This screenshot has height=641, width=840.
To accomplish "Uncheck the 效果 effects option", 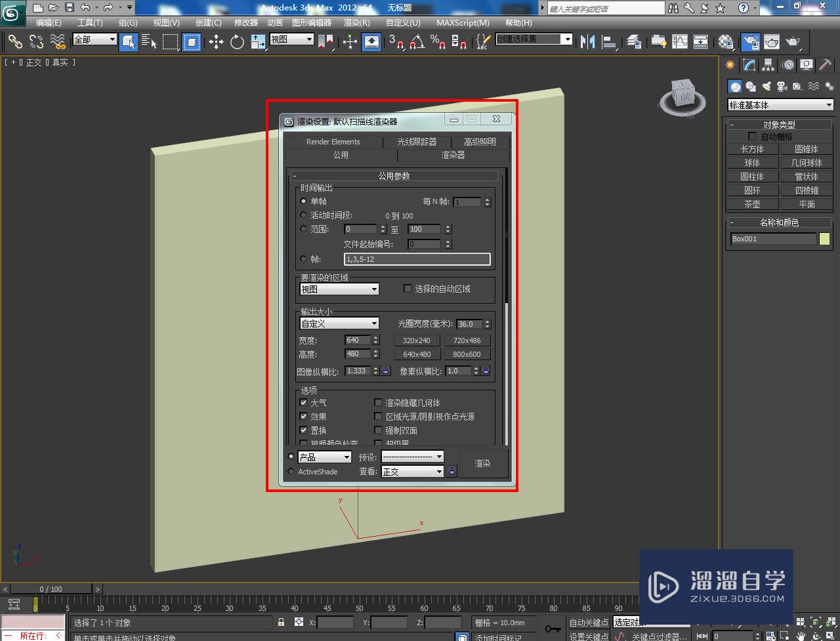I will (303, 417).
